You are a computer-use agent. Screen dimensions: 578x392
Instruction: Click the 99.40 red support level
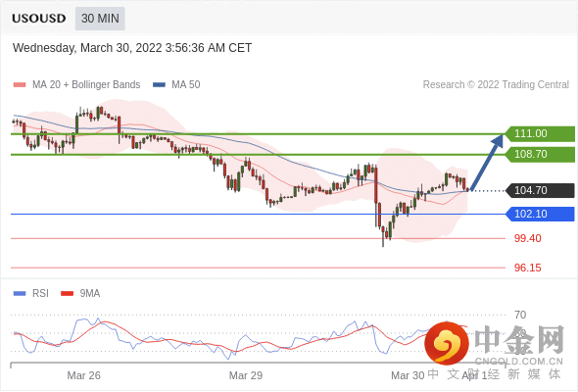tap(527, 238)
